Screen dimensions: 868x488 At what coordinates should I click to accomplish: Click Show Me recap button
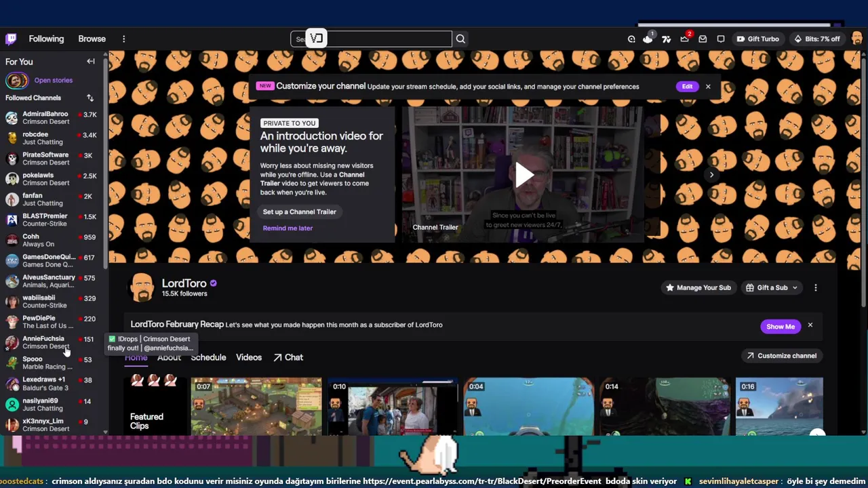click(x=780, y=326)
